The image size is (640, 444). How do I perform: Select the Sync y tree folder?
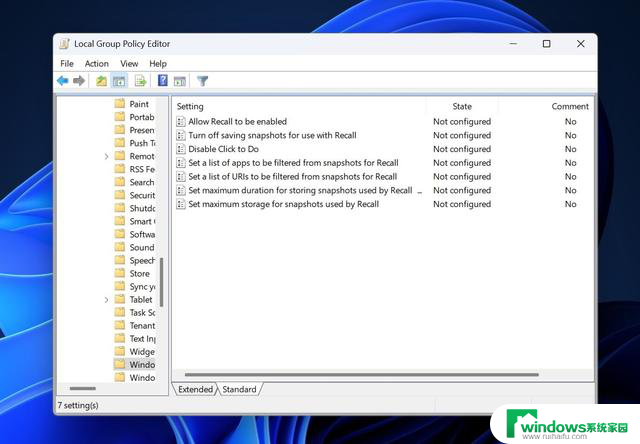pos(142,286)
